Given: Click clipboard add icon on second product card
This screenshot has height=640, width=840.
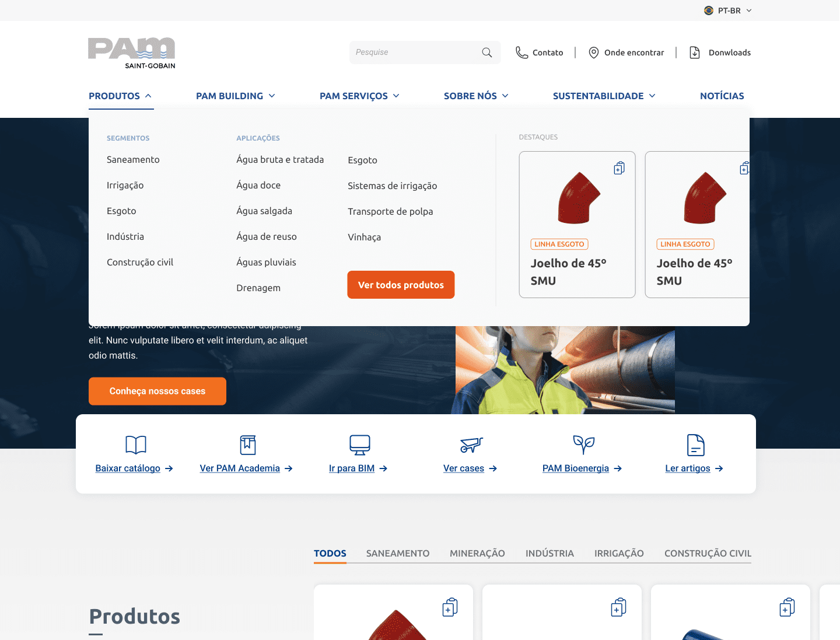Looking at the screenshot, I should [x=619, y=607].
